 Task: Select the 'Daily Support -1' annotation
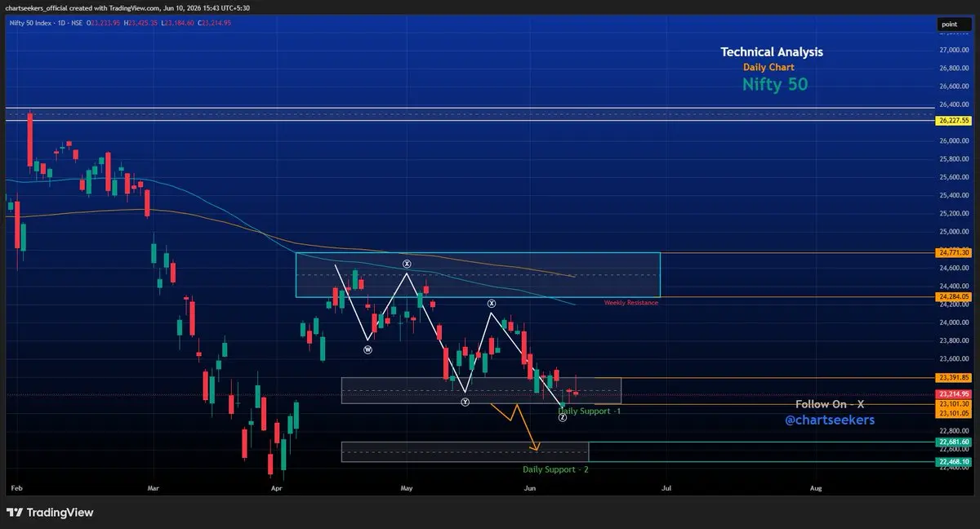pos(589,411)
